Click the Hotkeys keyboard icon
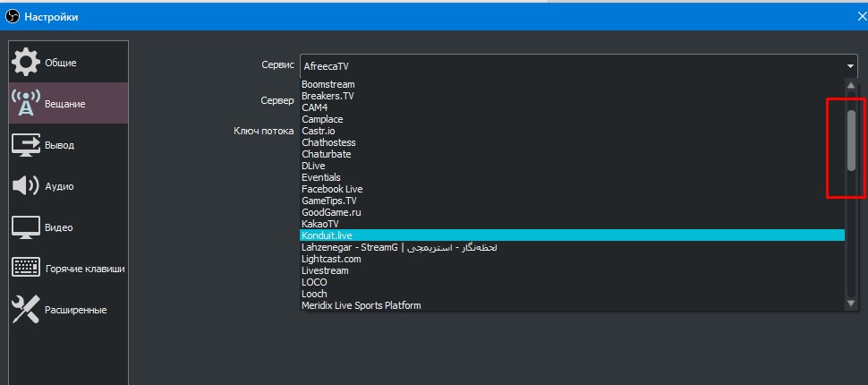868x385 pixels. pyautogui.click(x=25, y=269)
